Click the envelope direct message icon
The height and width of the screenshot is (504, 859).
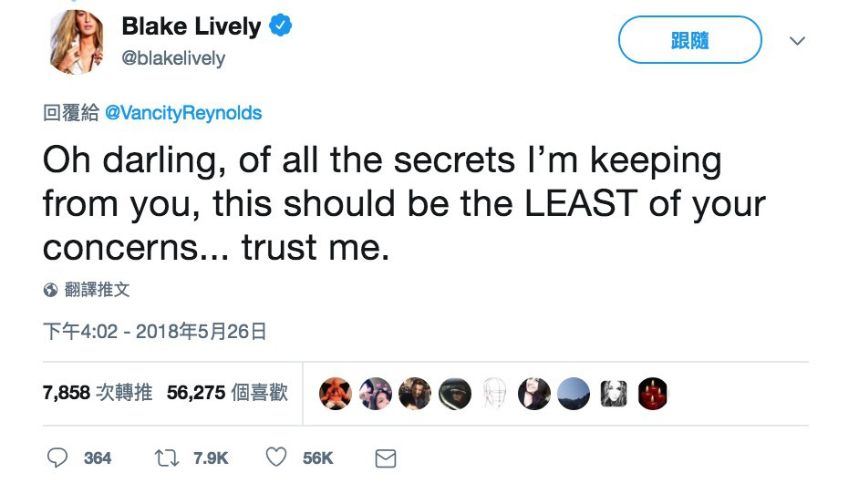386,458
